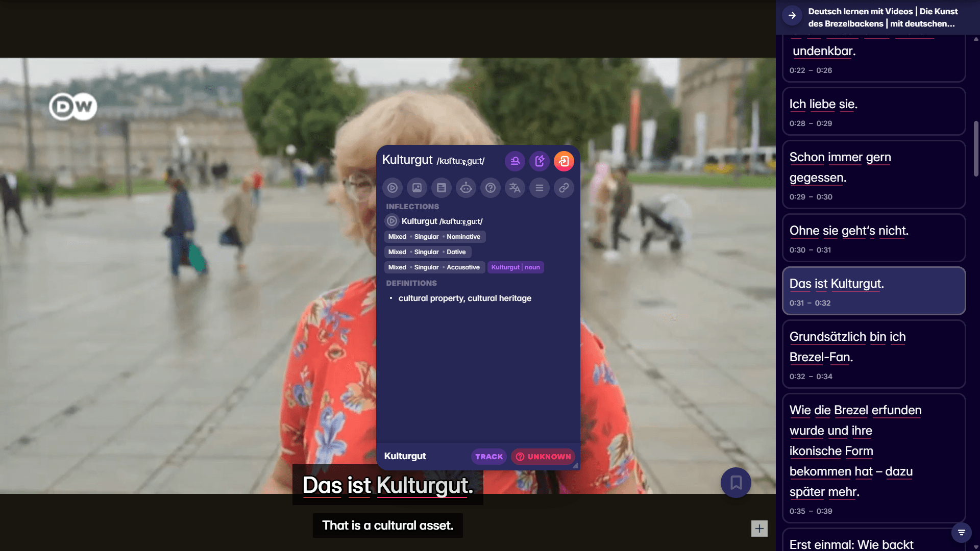Toggle the transcript filter icon
Viewport: 980px width, 551px height.
(x=961, y=532)
